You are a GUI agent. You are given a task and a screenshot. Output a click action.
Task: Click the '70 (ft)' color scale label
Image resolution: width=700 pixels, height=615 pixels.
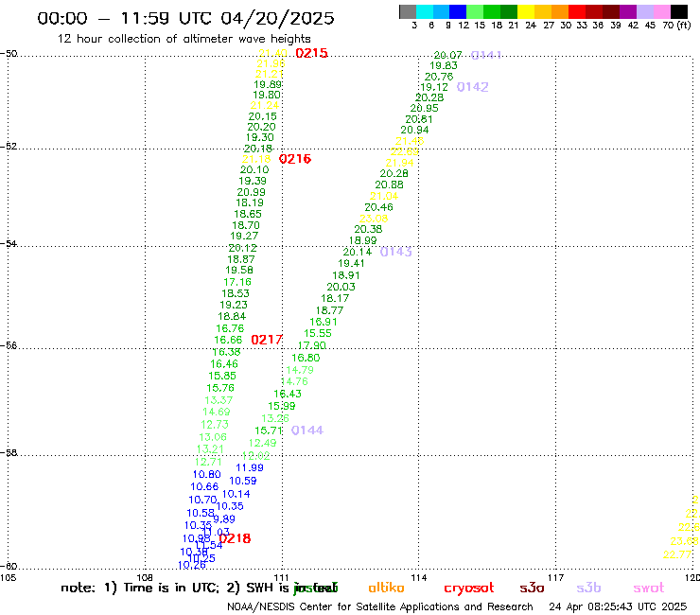[x=676, y=25]
